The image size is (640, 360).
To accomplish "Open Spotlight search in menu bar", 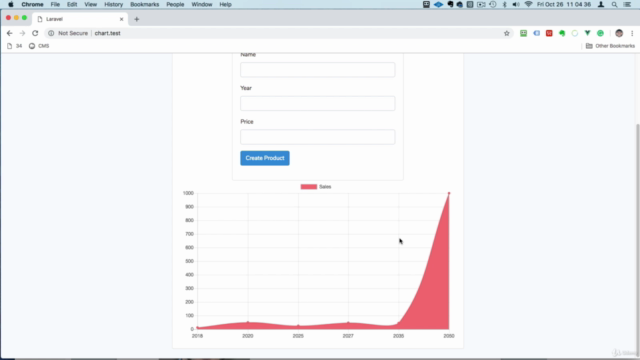I will 614,4.
